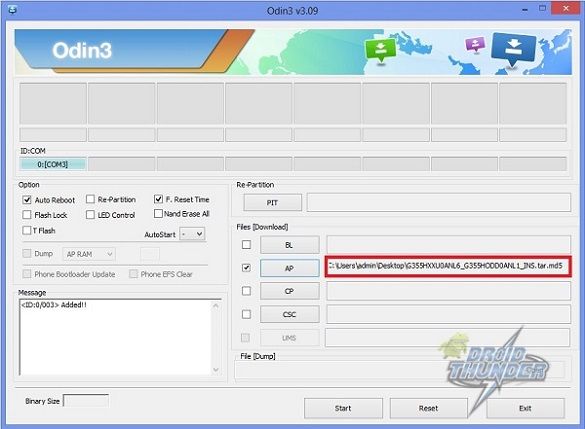Click the BL file path field

pyautogui.click(x=448, y=244)
